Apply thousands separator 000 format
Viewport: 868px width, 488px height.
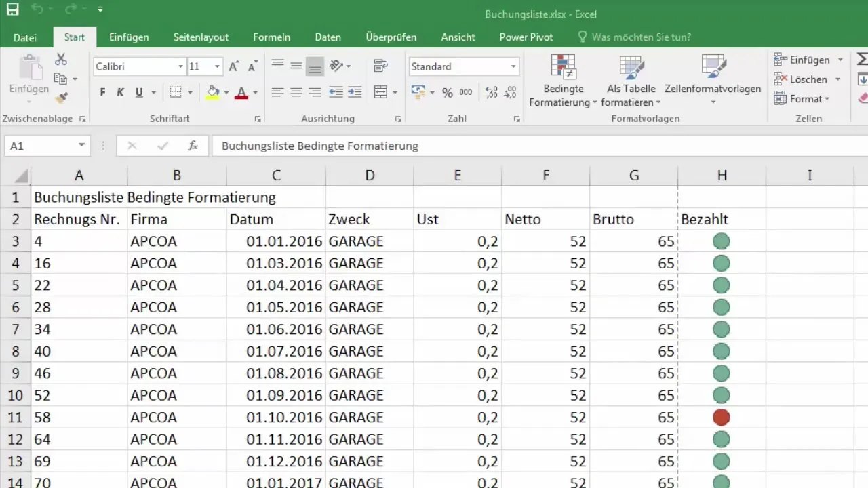pos(466,92)
